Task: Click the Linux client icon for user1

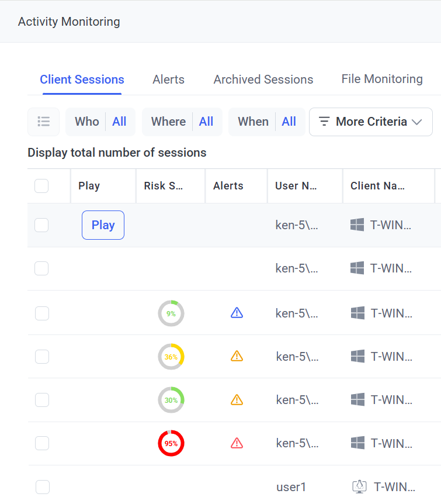Action: point(359,486)
